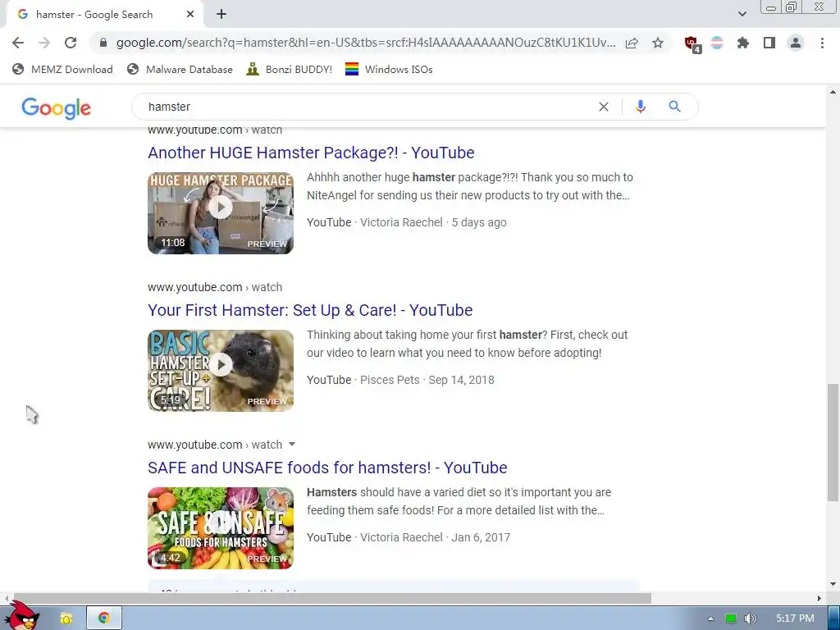Switch to Chrome in the taskbar
This screenshot has height=630, width=840.
104,619
